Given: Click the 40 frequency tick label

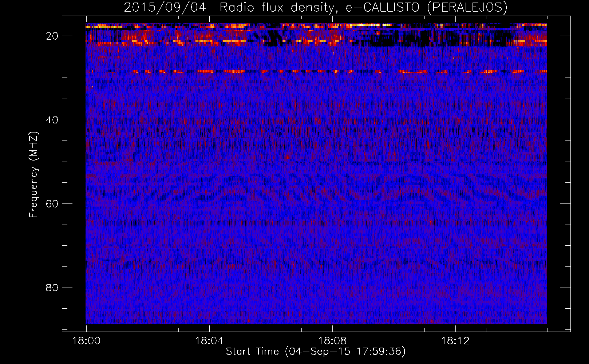Looking at the screenshot, I should [52, 120].
